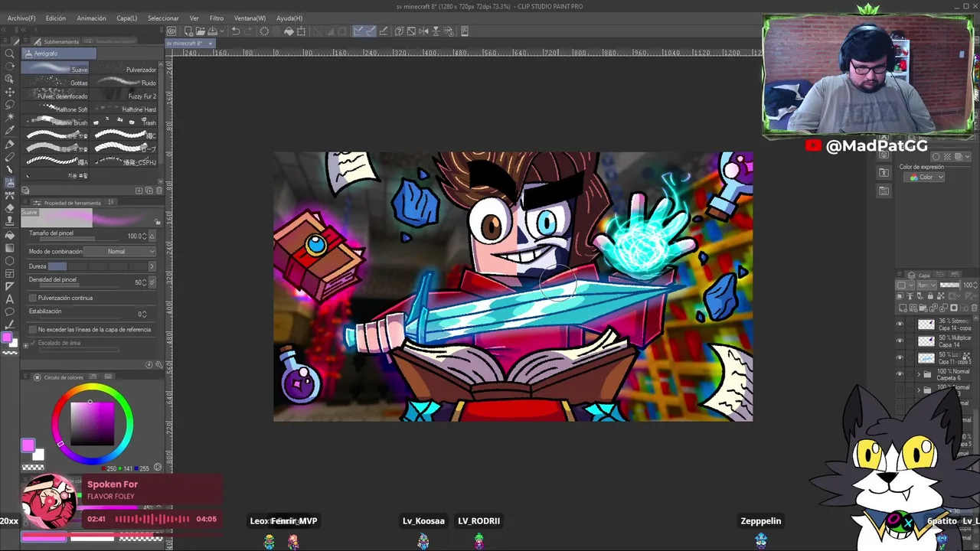Toggle No exceder las líneas de referencia checkbox
980x551 pixels.
(x=32, y=329)
